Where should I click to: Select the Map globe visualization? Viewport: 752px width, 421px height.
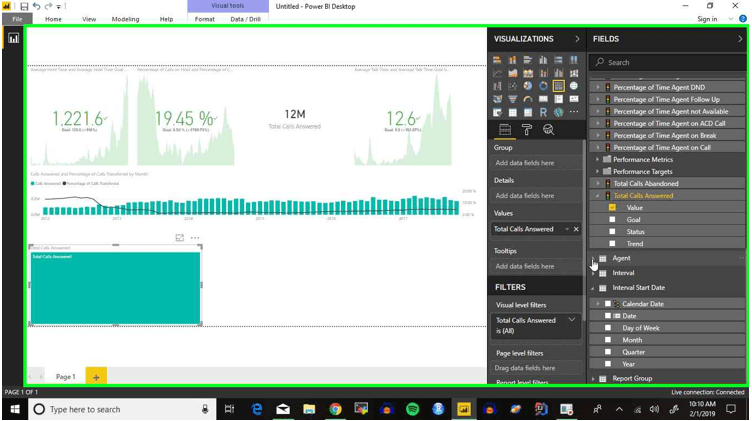click(574, 86)
